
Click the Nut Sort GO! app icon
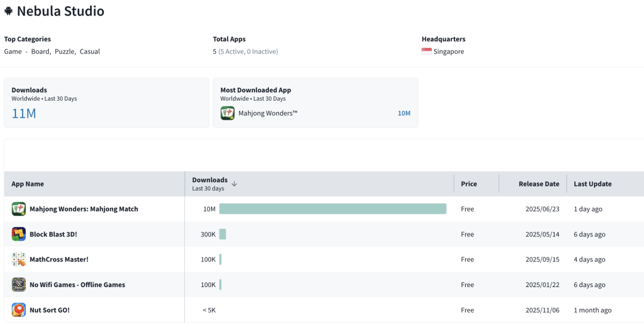click(x=18, y=310)
